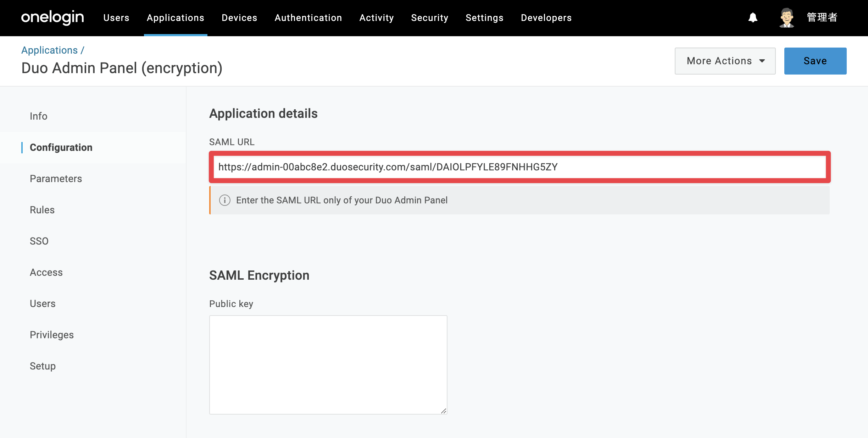Screen dimensions: 868x438
Task: Click into the Public key textarea
Action: click(328, 365)
